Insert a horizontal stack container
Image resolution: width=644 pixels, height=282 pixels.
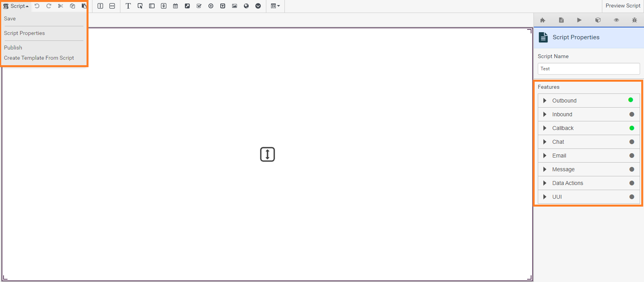click(x=112, y=6)
